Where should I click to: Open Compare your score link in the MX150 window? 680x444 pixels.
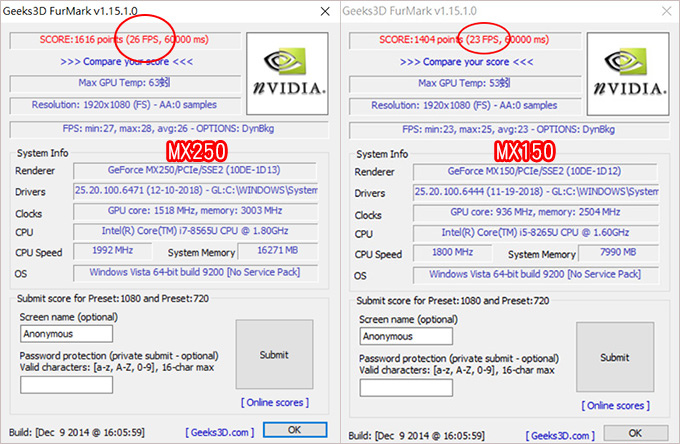pos(466,62)
